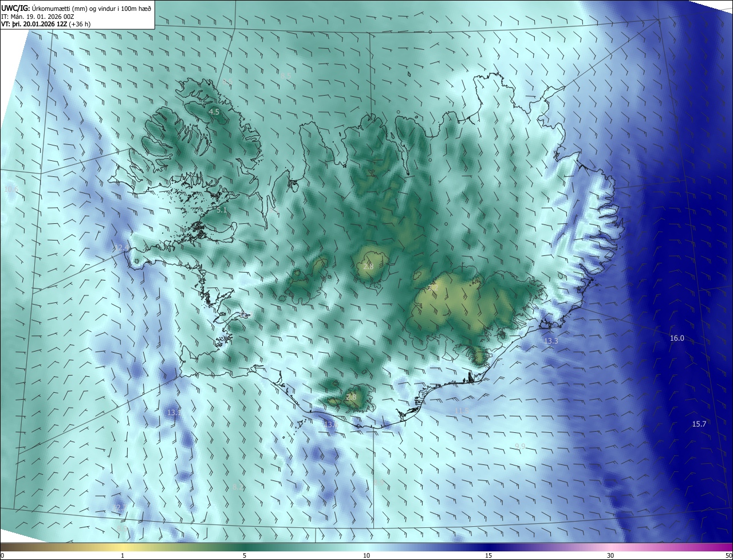Click the 12.4 value label

point(121,247)
